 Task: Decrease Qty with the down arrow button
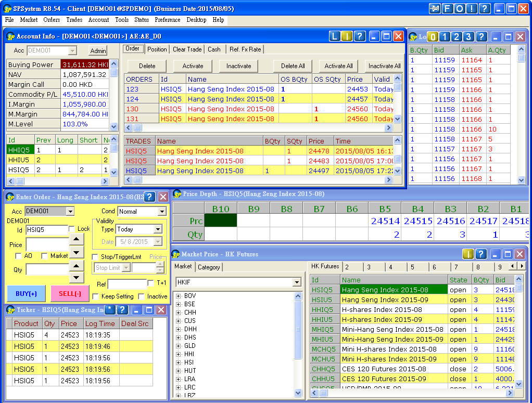(77, 278)
